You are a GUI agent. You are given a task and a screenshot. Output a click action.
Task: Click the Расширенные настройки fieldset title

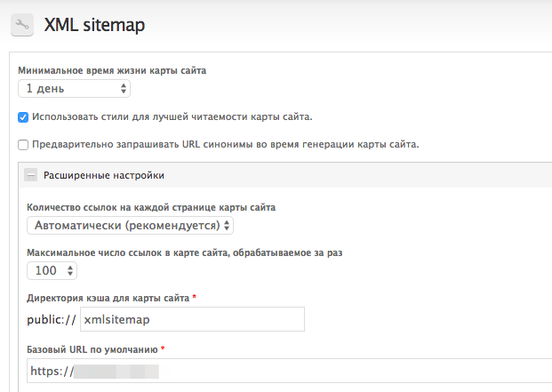104,175
